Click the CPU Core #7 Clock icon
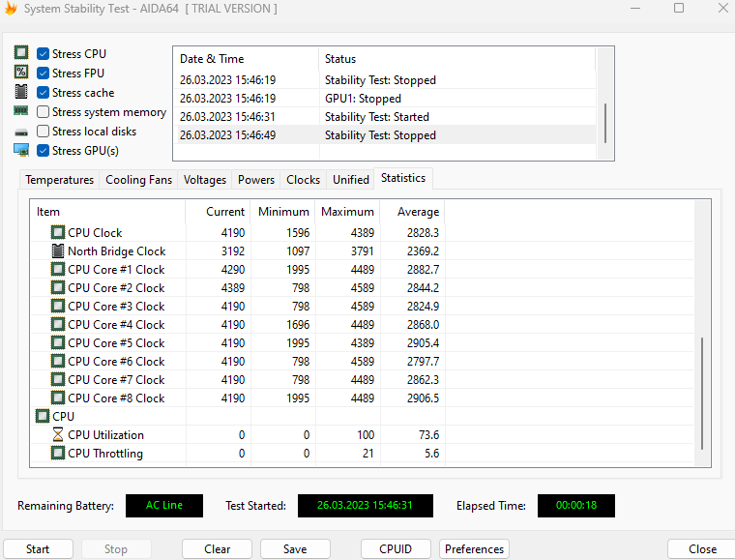Screen dimensions: 735x560 58,379
